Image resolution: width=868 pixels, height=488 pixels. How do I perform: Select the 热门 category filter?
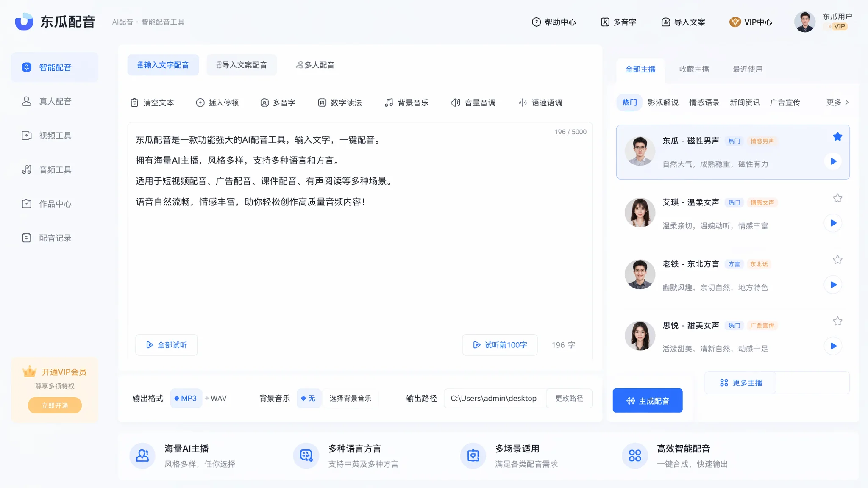[629, 103]
